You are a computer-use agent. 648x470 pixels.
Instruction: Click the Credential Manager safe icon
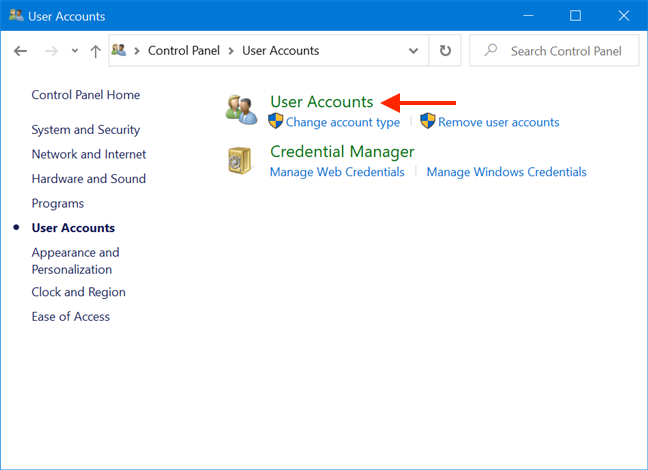(240, 160)
